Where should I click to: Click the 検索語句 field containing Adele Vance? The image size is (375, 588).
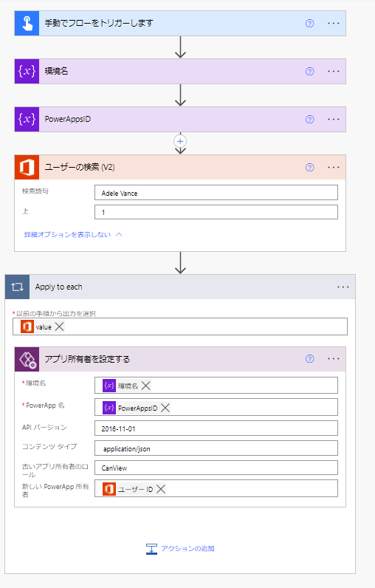pyautogui.click(x=216, y=193)
